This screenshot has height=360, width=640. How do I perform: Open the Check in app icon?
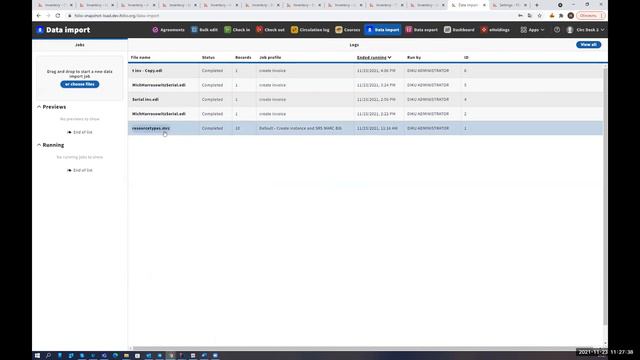[x=227, y=30]
